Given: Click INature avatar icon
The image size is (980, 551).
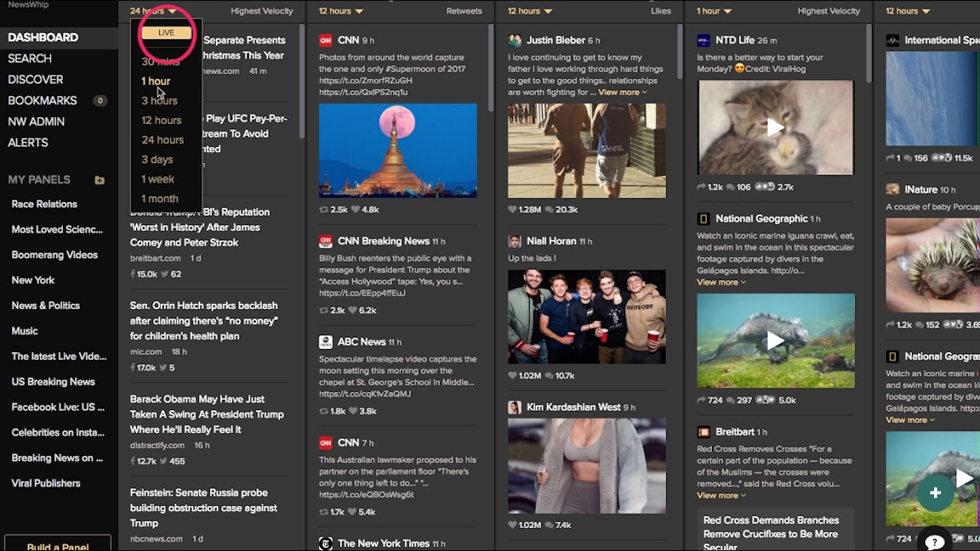Looking at the screenshot, I should [892, 190].
